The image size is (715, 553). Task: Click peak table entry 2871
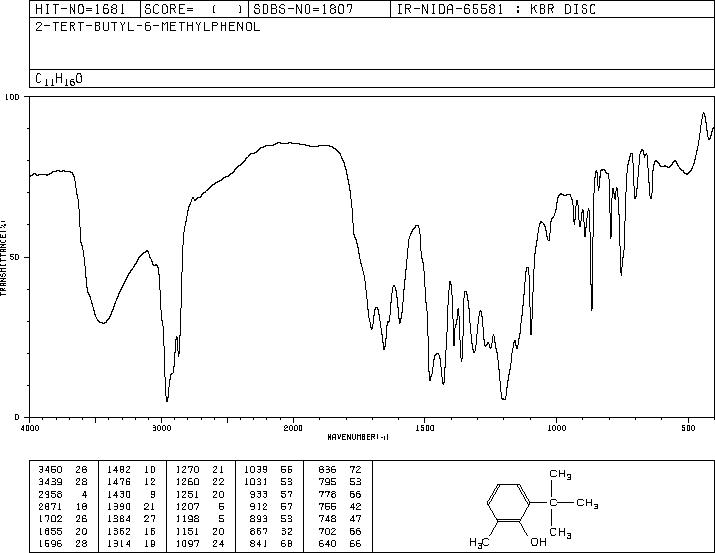[x=50, y=506]
